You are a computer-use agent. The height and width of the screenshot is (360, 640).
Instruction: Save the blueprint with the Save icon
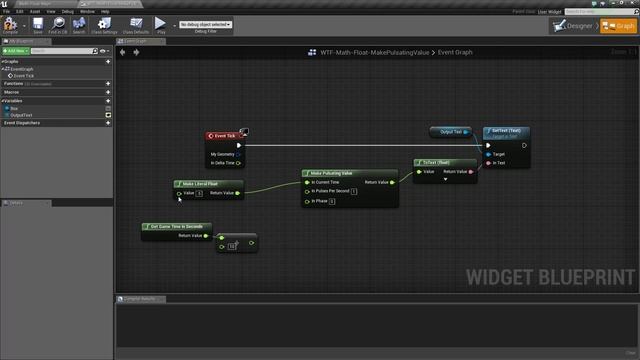click(x=38, y=25)
